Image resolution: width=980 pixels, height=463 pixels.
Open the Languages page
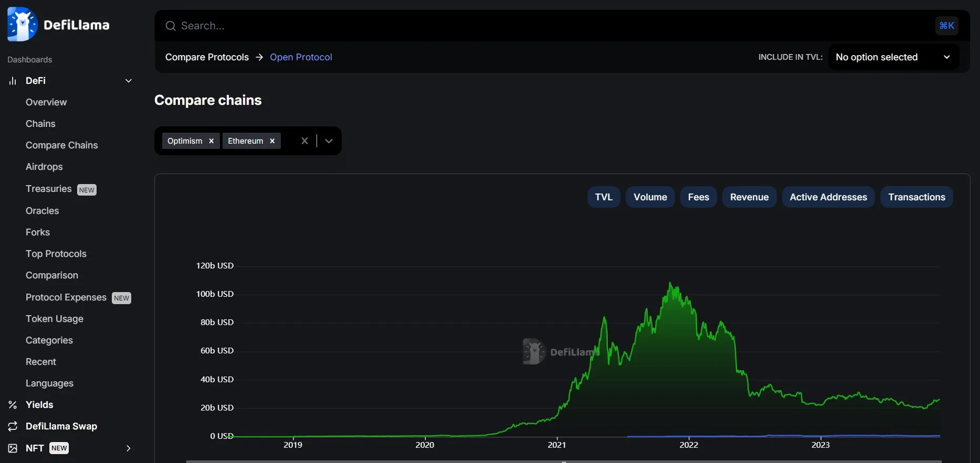coord(49,383)
